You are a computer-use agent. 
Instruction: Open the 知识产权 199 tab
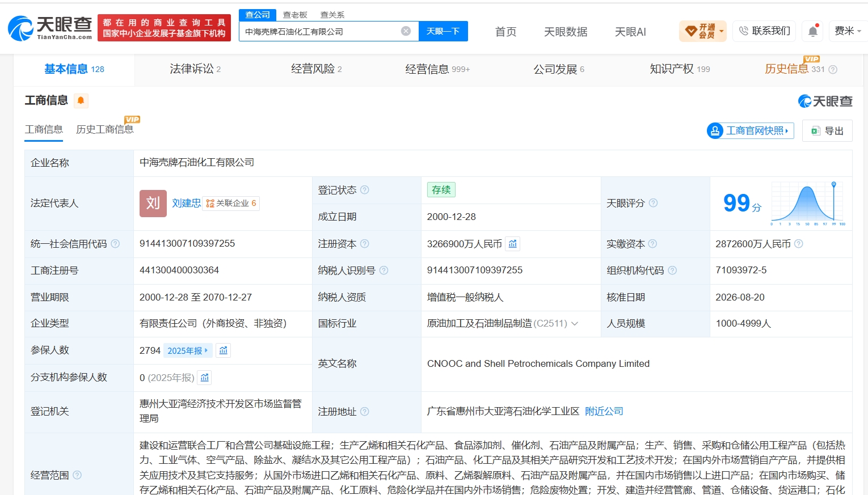[x=680, y=69]
